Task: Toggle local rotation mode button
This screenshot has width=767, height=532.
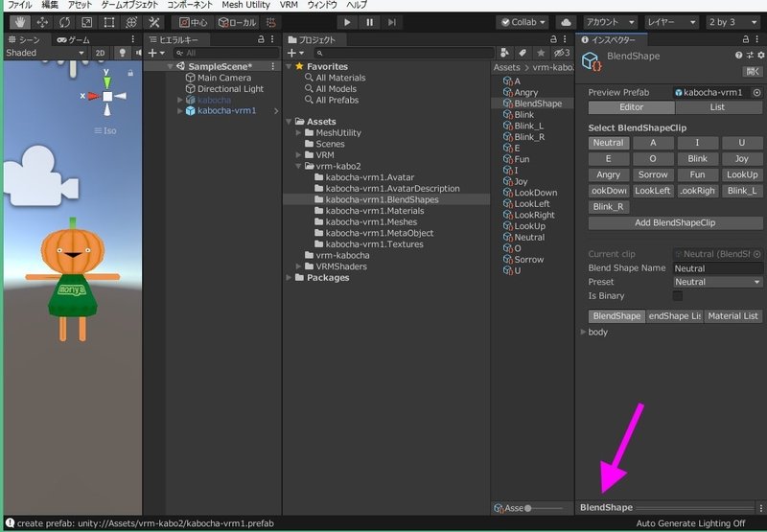Action: [237, 22]
